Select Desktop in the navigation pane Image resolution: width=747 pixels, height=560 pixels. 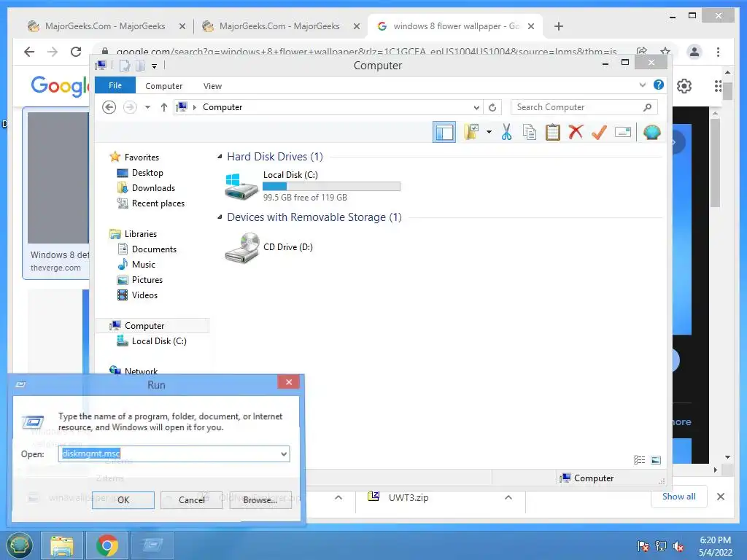point(147,173)
